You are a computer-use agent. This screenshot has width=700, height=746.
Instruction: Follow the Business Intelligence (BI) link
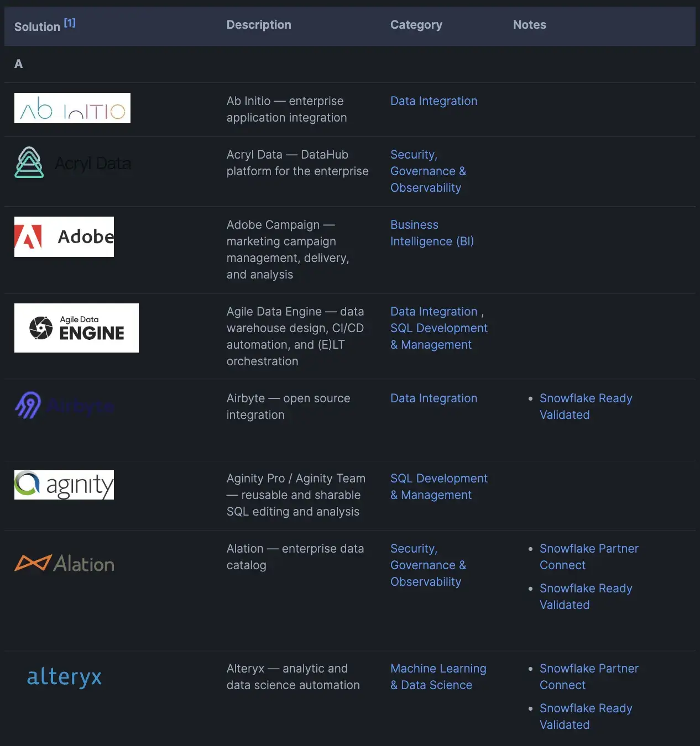point(431,233)
